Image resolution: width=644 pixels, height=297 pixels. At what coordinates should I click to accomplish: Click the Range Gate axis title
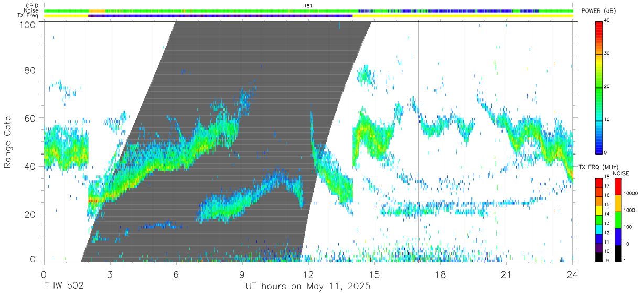[8, 141]
